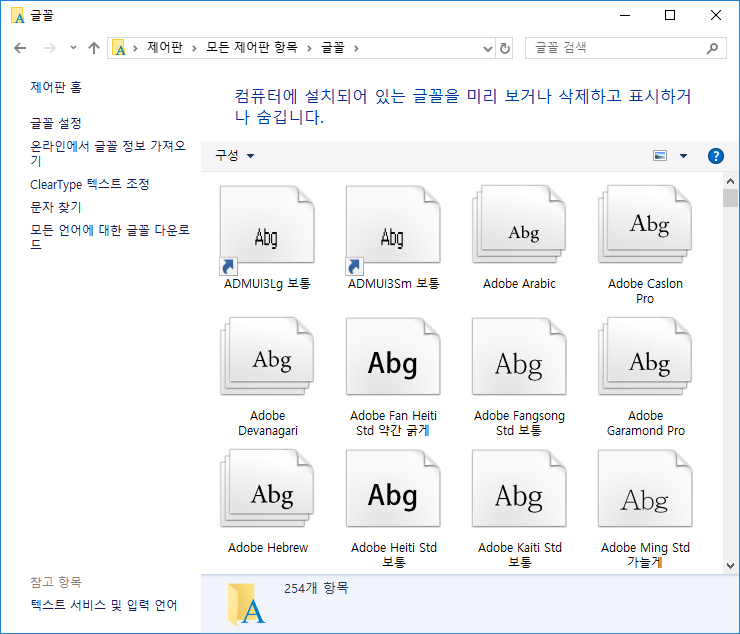This screenshot has height=634, width=740.
Task: Open the recent locations dropdown arrow
Action: click(x=73, y=48)
